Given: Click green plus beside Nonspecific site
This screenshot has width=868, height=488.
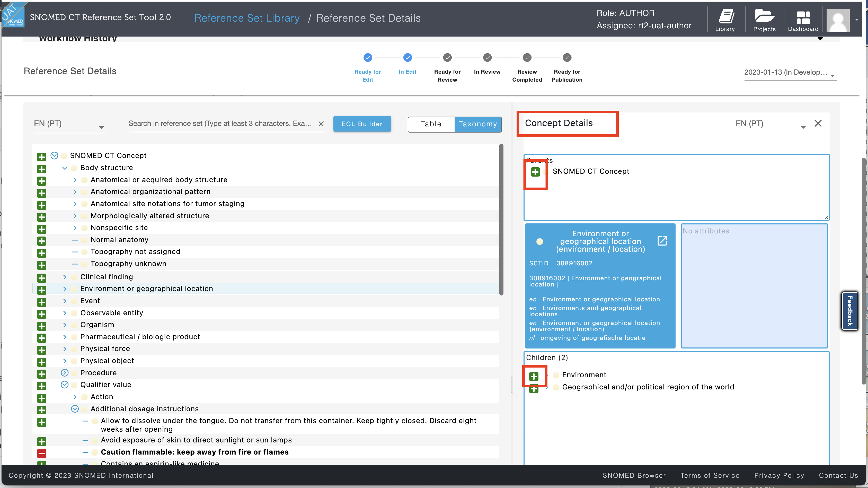Looking at the screenshot, I should point(41,229).
